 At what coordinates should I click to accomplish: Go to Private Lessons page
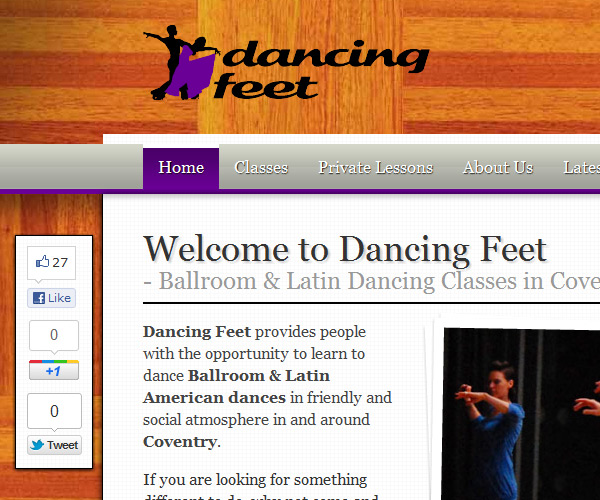pos(375,168)
